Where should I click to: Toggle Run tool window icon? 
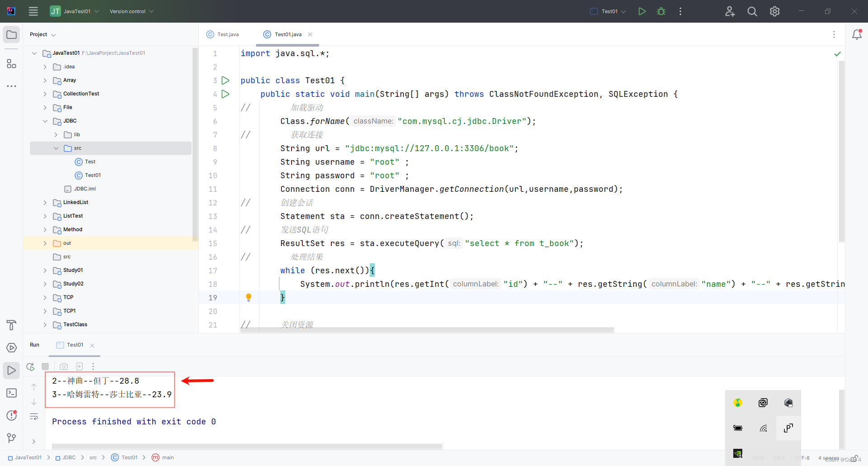click(x=11, y=371)
